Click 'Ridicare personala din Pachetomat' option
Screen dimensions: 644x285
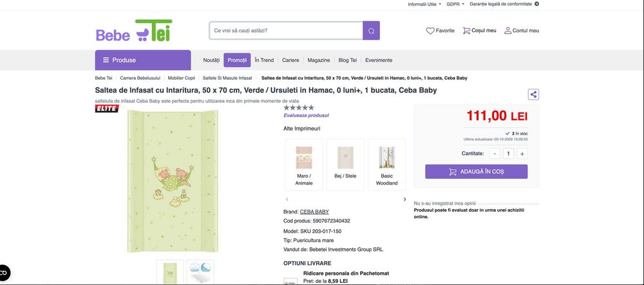pos(346,273)
